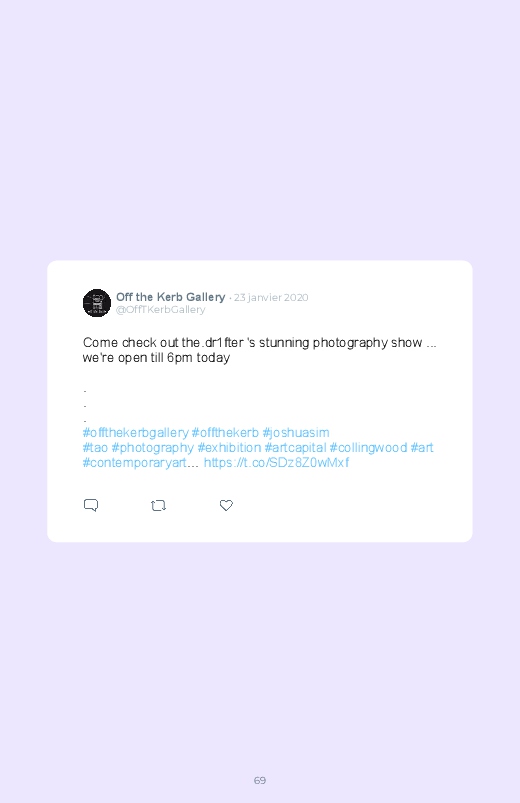Image resolution: width=520 pixels, height=803 pixels.
Task: Click the page number 69
Action: coord(260,780)
